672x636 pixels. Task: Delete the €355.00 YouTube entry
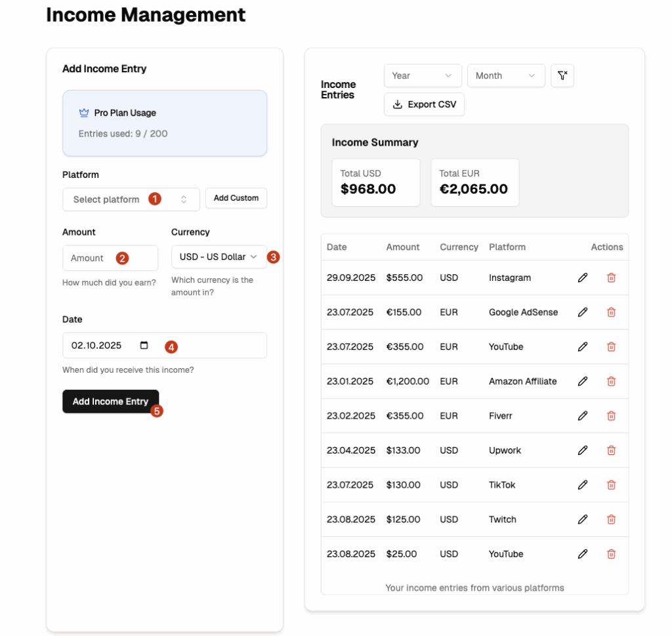tap(611, 347)
